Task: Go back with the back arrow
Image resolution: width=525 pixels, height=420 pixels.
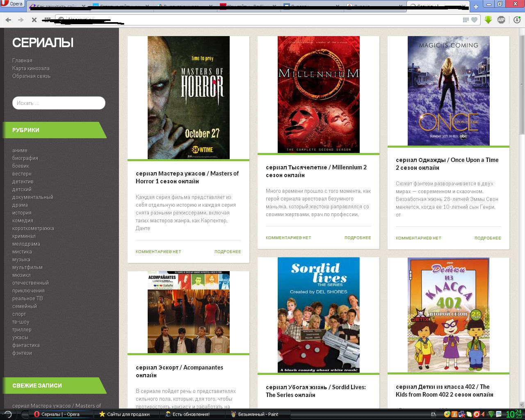Action: (x=8, y=20)
